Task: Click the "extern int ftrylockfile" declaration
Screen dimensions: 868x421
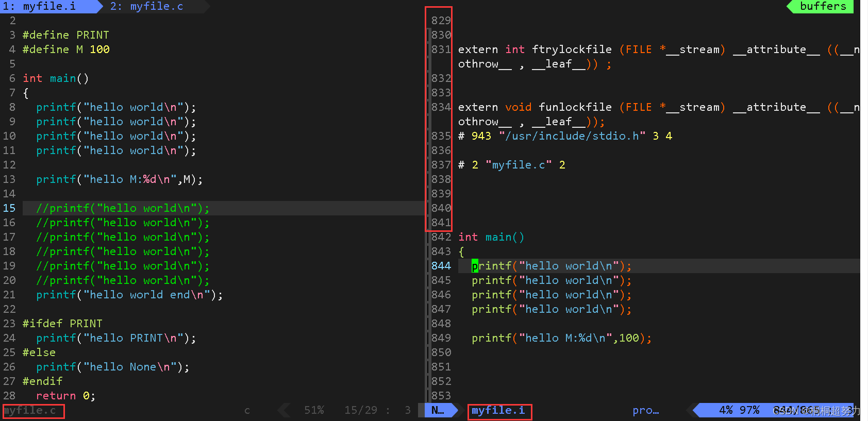Action: point(659,57)
